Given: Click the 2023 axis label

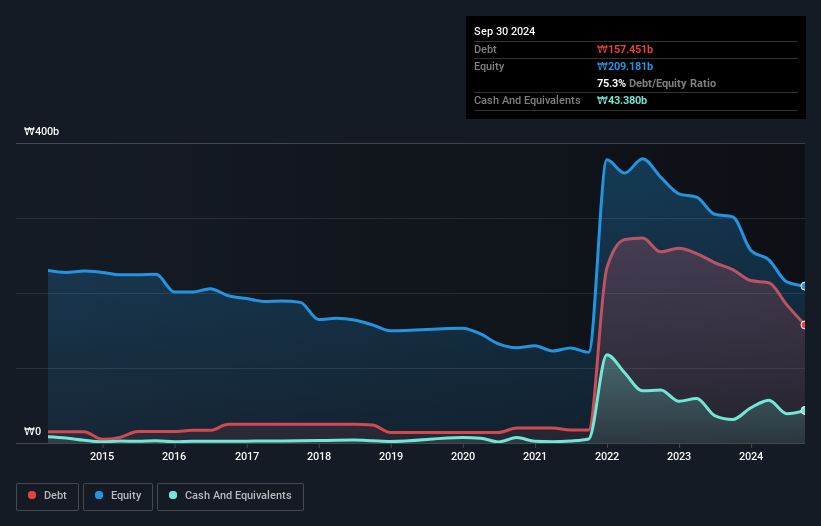Looking at the screenshot, I should 679,456.
